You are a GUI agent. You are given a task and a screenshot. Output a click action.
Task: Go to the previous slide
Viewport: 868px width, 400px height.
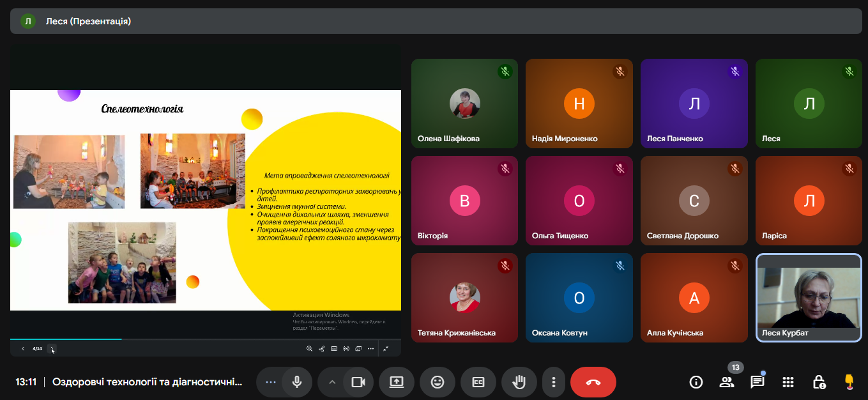tap(23, 349)
